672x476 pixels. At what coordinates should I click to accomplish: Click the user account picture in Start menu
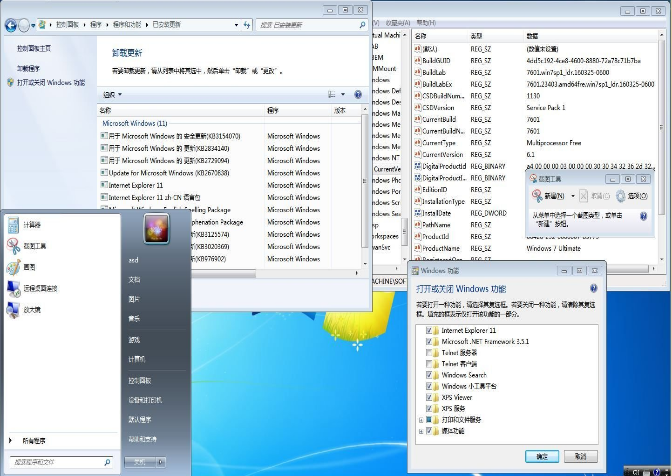[156, 229]
